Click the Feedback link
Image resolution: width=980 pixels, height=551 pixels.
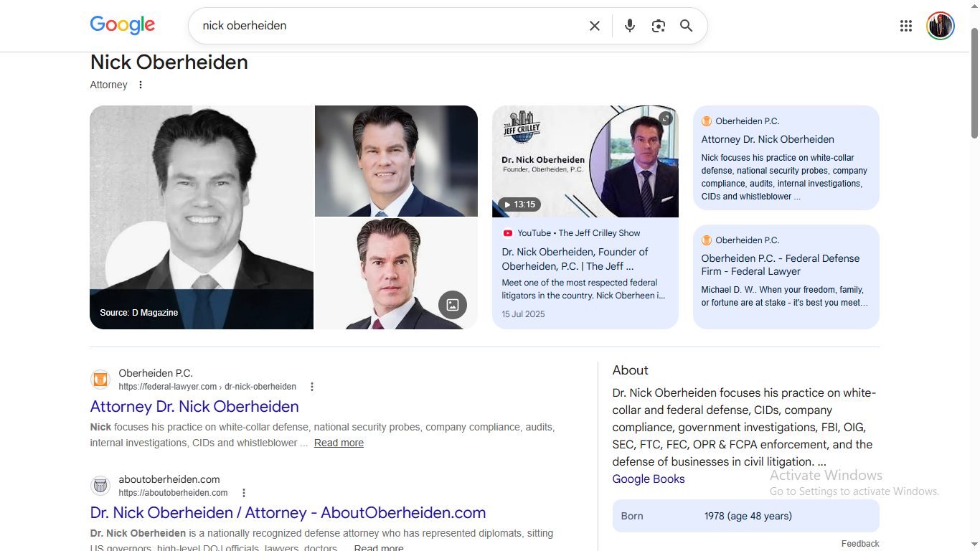coord(860,544)
